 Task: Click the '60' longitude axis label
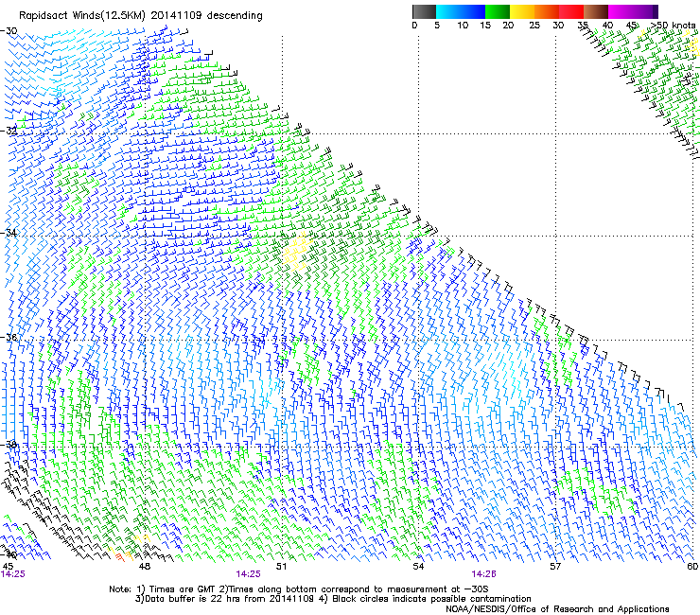pos(692,567)
